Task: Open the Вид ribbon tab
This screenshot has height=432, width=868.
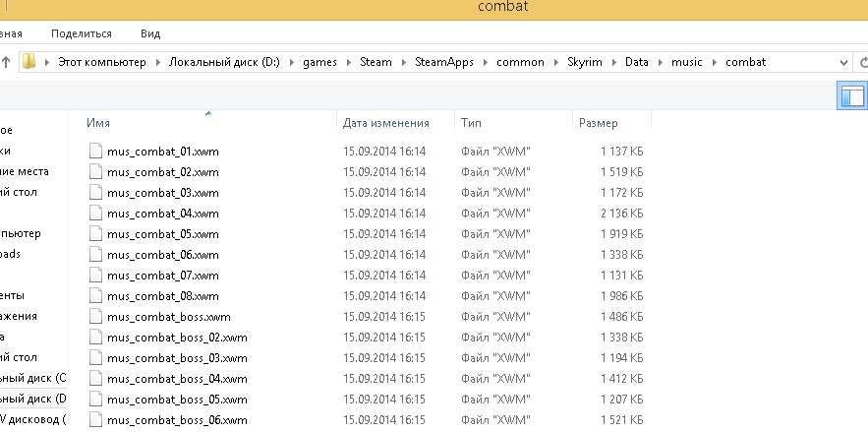Action: click(150, 33)
